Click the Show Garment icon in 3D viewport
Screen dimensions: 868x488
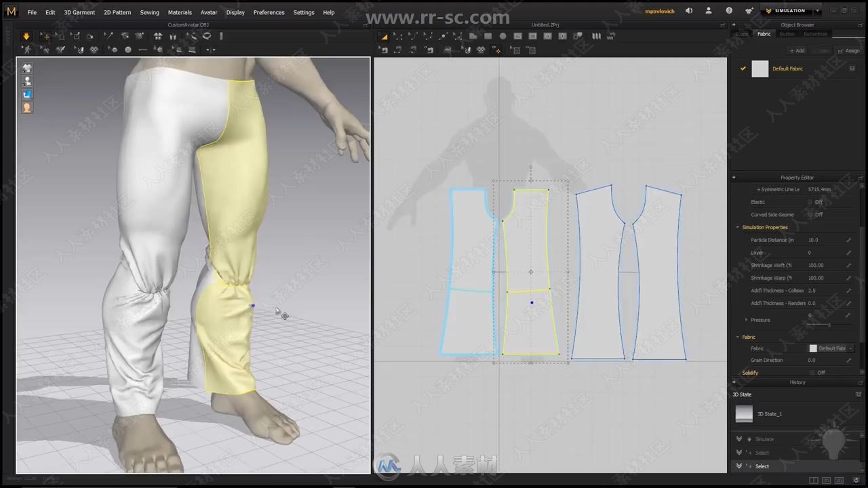pos(27,68)
